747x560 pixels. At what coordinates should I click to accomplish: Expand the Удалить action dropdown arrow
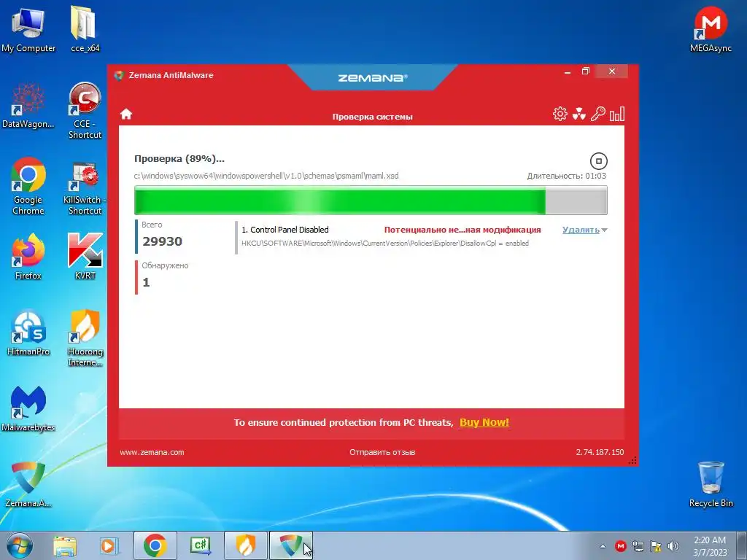604,230
